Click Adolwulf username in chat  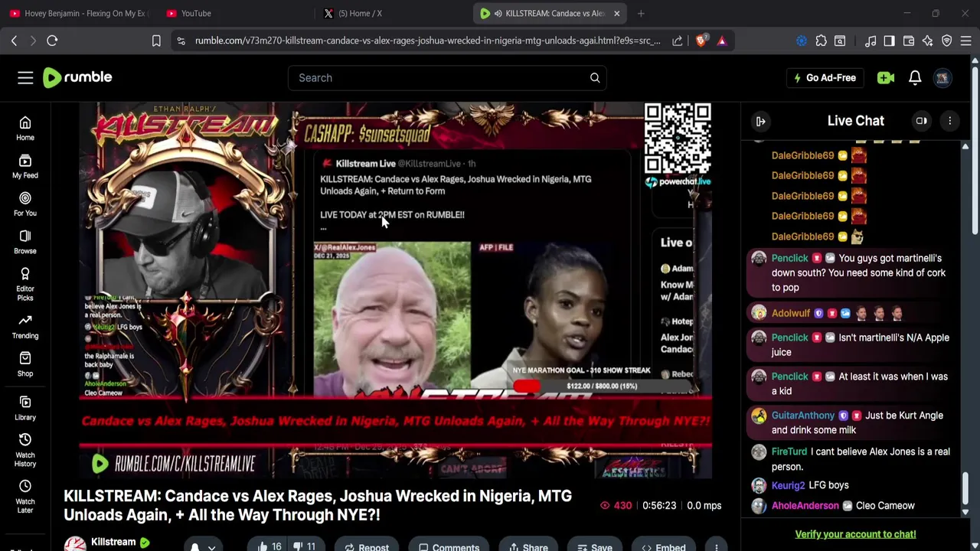pos(791,313)
